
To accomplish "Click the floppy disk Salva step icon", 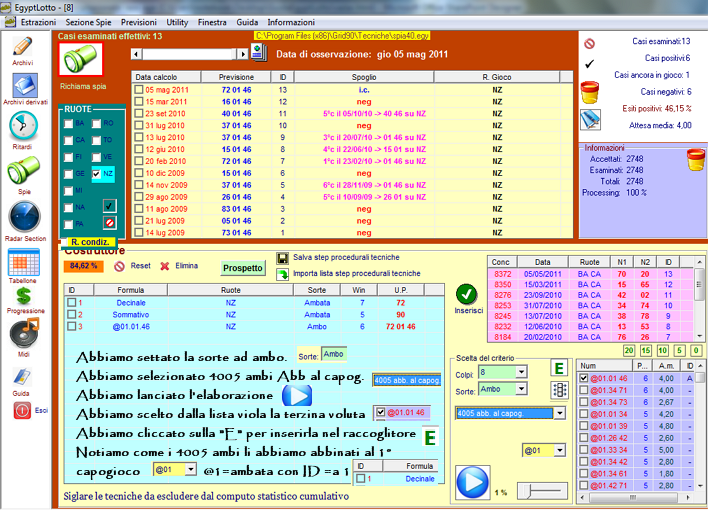I will tap(283, 258).
